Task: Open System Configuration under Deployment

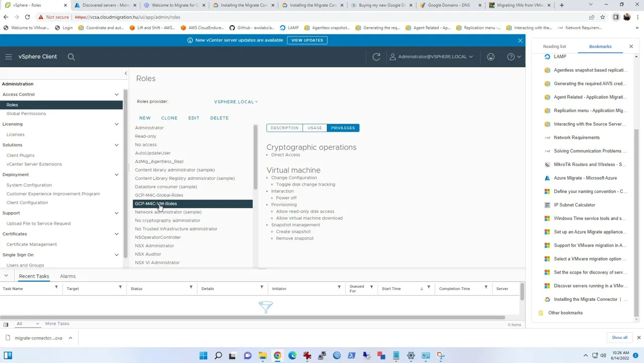Action: [29, 185]
